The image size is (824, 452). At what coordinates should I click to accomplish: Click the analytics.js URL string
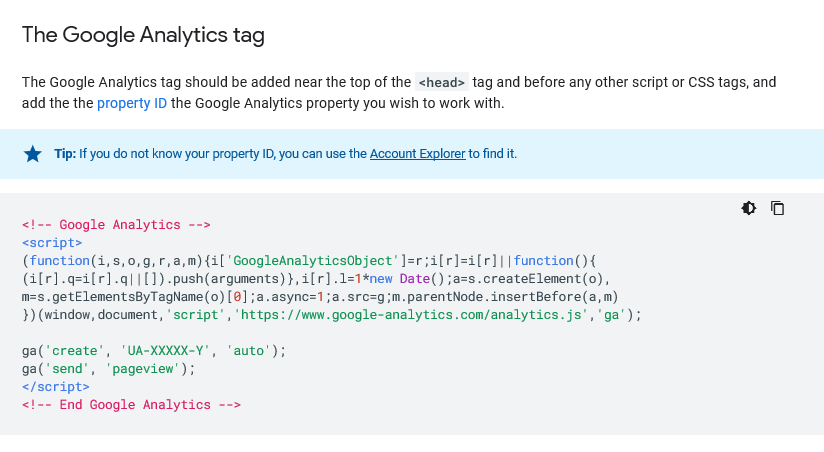(x=410, y=314)
